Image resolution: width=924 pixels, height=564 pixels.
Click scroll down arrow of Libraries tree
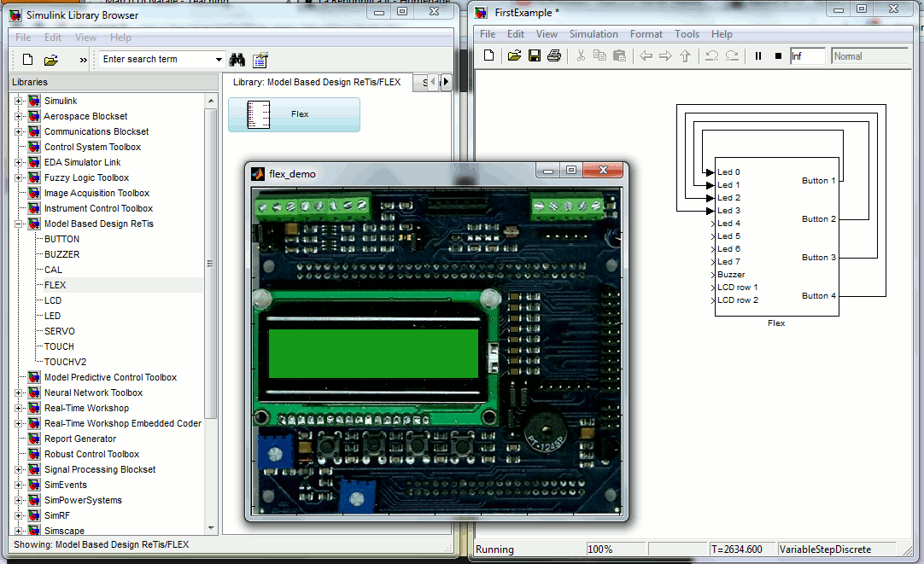211,528
